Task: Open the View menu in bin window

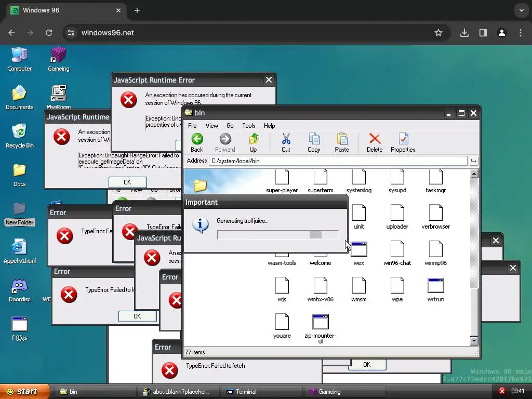Action: point(212,126)
